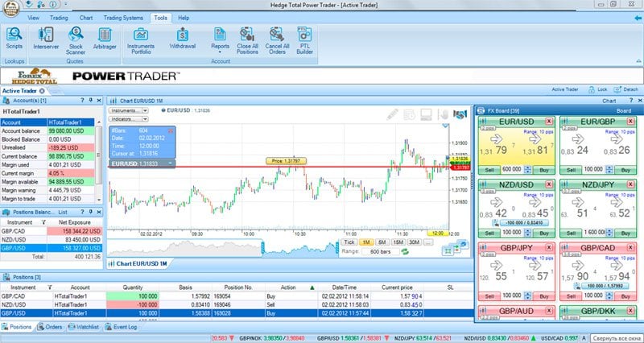Click Buy on the EUR/USD tile
Image resolution: width=644 pixels, height=343 pixels.
544,170
